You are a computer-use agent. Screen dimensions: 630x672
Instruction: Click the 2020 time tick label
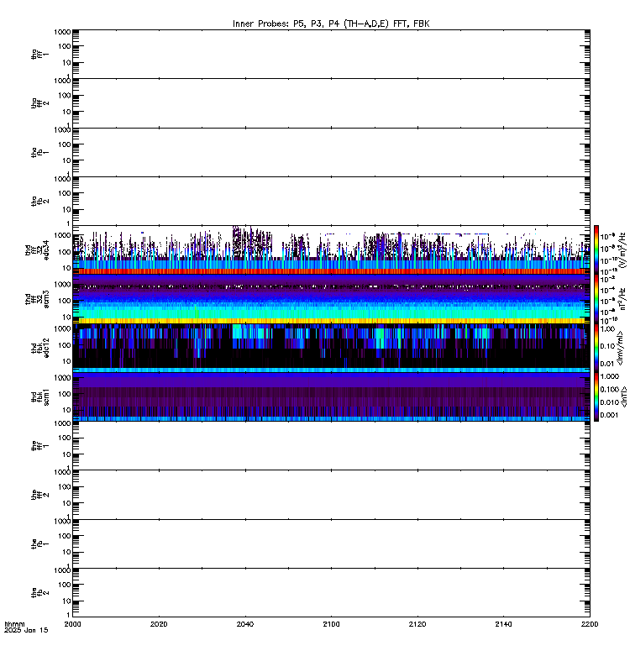tap(159, 624)
